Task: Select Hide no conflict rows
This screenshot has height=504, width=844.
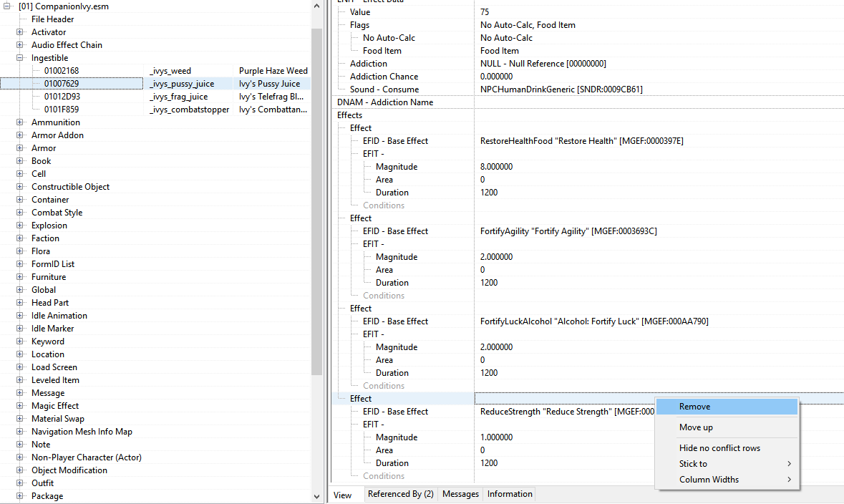Action: pos(727,448)
